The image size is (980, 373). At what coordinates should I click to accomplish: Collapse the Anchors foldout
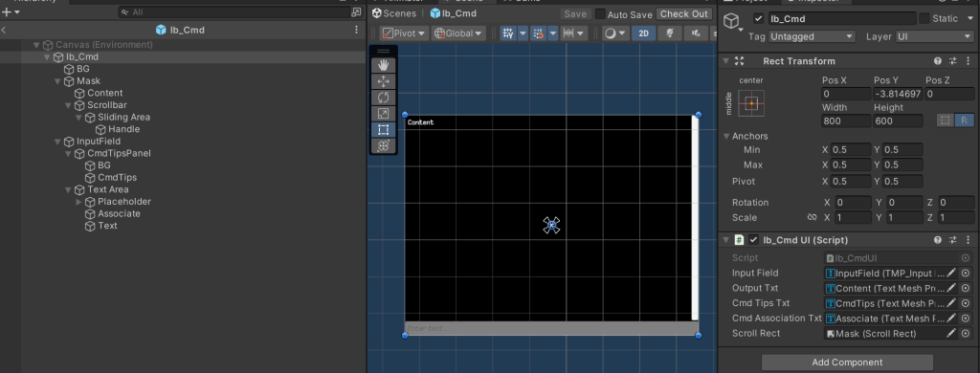[x=727, y=136]
